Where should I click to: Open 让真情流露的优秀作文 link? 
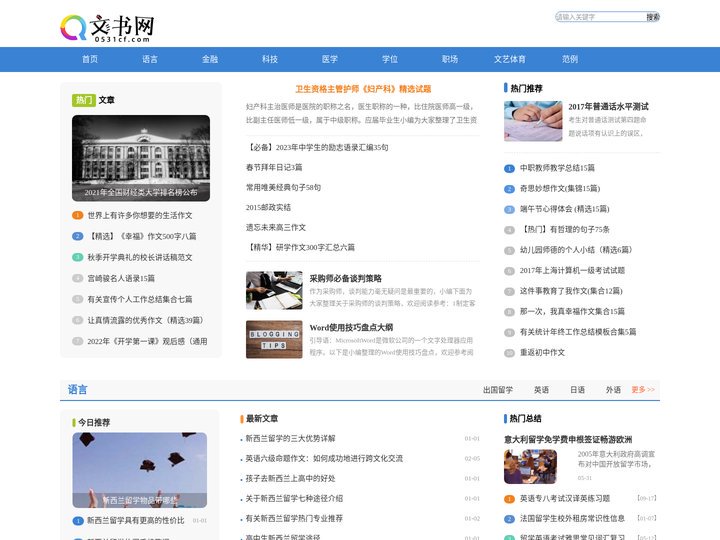(146, 321)
